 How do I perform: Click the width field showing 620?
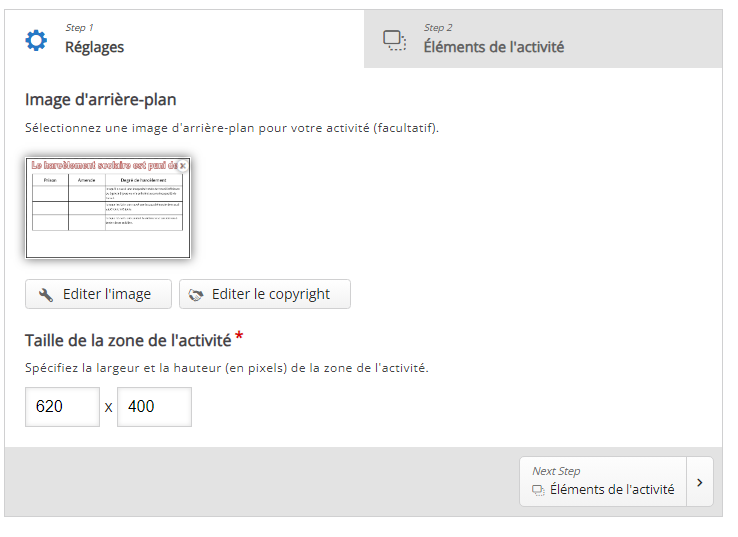pos(62,407)
